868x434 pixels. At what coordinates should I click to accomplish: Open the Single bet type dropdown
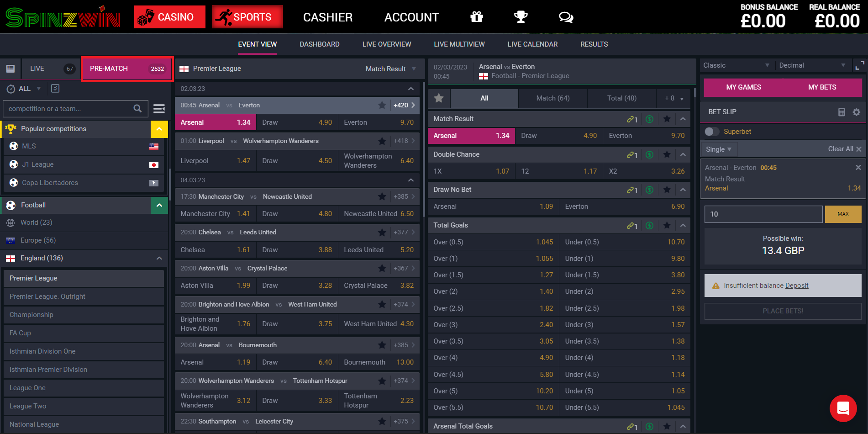[719, 149]
